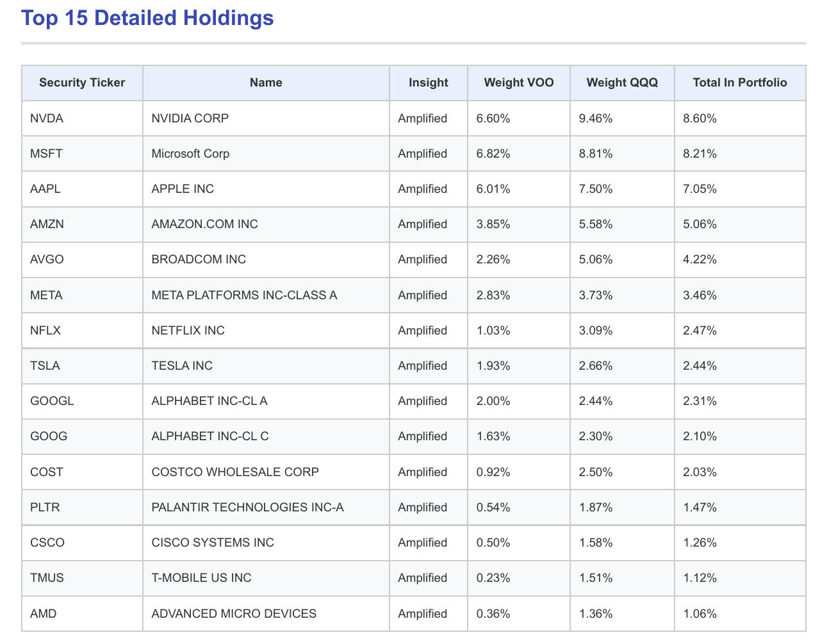Select PALANTIR TECHNOLOGIES INC-A name cell
820x644 pixels.
[247, 508]
